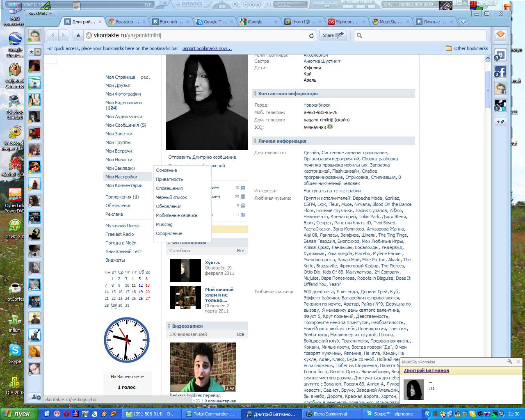Screen dimensions: 525x420
Task: Open Мои Друзья in left menu
Action: (118, 85)
